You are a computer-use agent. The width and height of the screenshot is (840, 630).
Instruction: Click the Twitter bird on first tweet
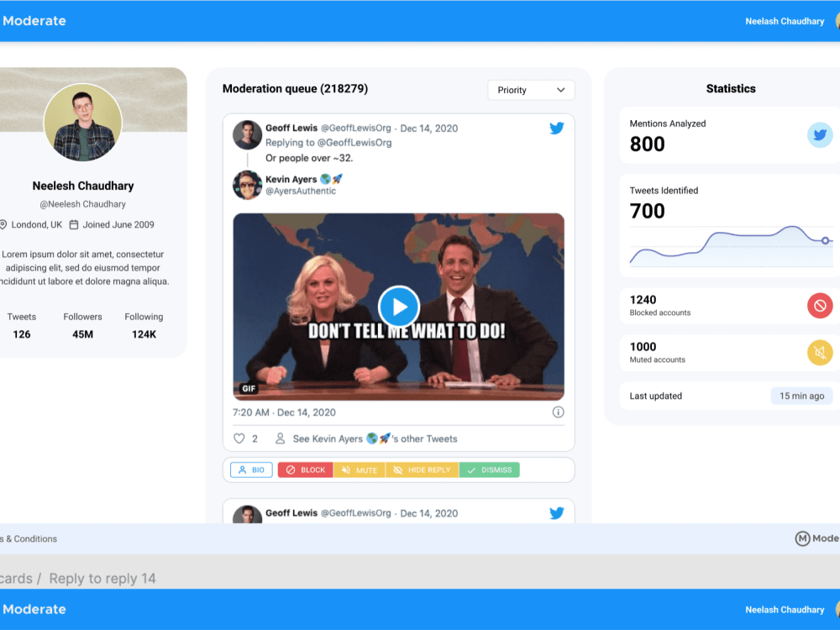tap(557, 128)
